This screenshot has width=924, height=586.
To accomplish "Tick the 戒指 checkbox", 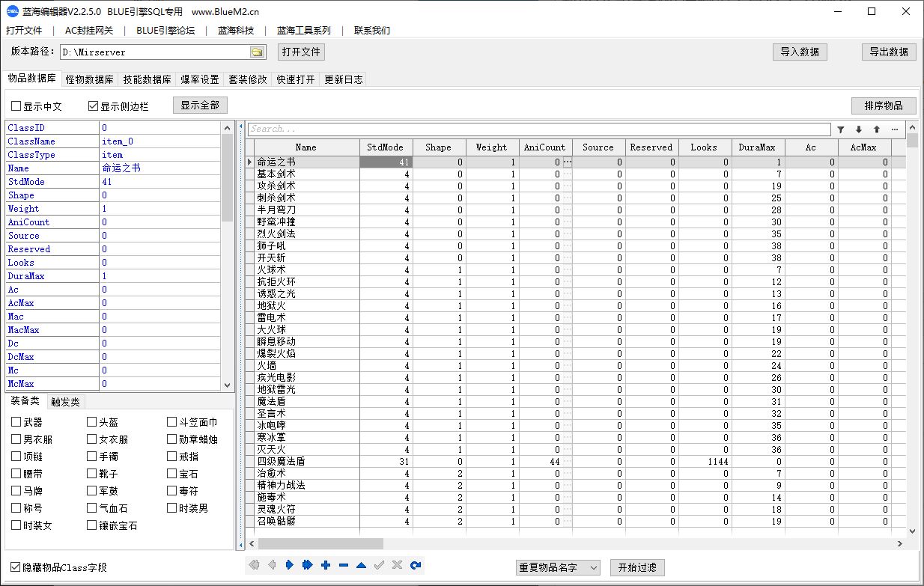I will 172,457.
